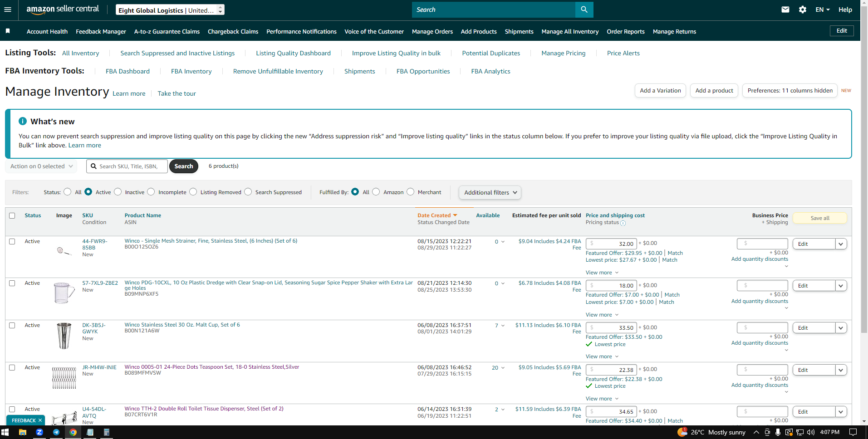Open Calculator from taskbar
The width and height of the screenshot is (868, 439).
(107, 432)
